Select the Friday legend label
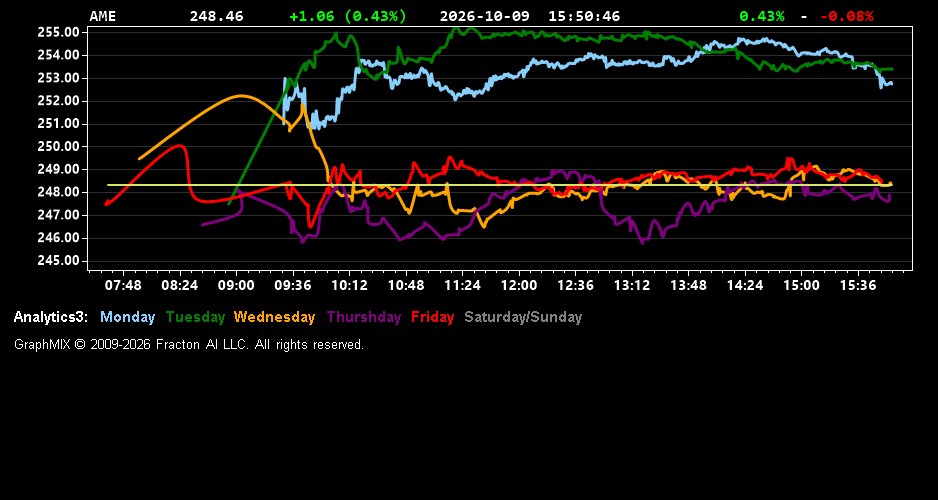The height and width of the screenshot is (500, 938). 433,317
